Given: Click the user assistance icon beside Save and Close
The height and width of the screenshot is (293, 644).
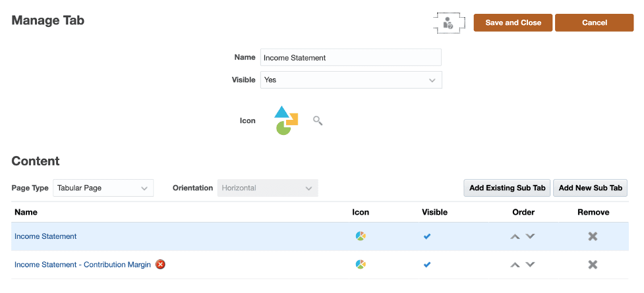Looking at the screenshot, I should [449, 23].
